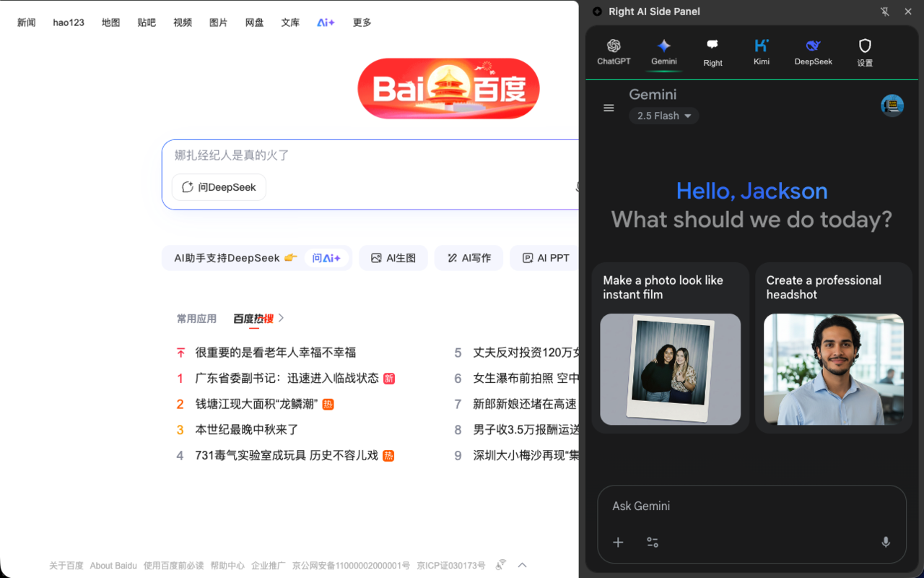Screen dimensions: 924x578
Task: Open the About Baidu footer link
Action: tap(113, 566)
